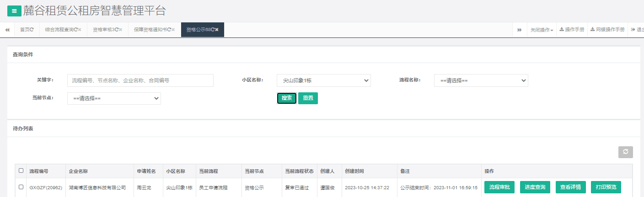Image resolution: width=644 pixels, height=197 pixels.
Task: Open the 关闭操作 dropdown menu
Action: click(542, 30)
